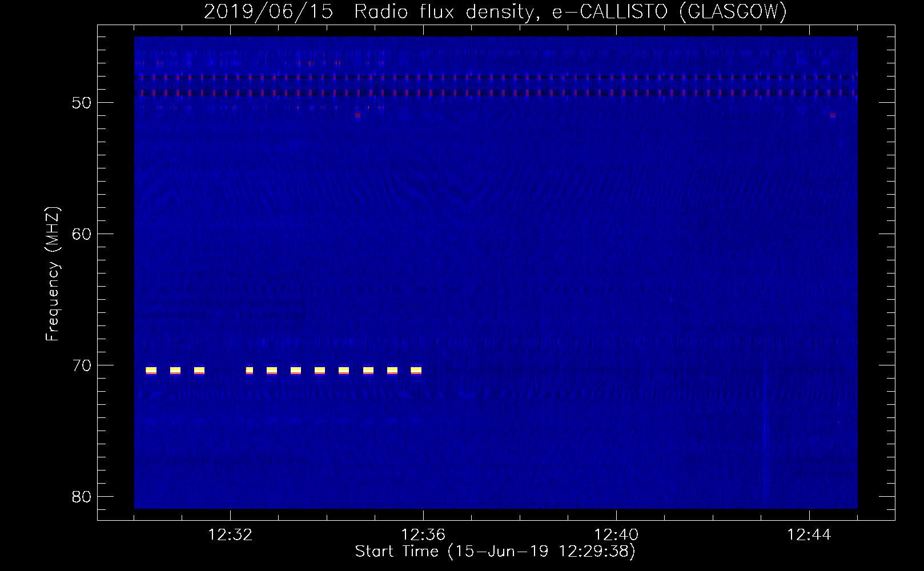Click the Start Time x-axis label

click(x=495, y=552)
